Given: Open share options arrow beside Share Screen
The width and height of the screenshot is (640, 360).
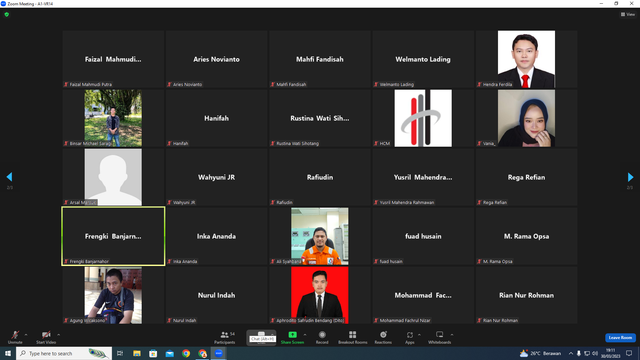Looking at the screenshot, I should click(305, 335).
